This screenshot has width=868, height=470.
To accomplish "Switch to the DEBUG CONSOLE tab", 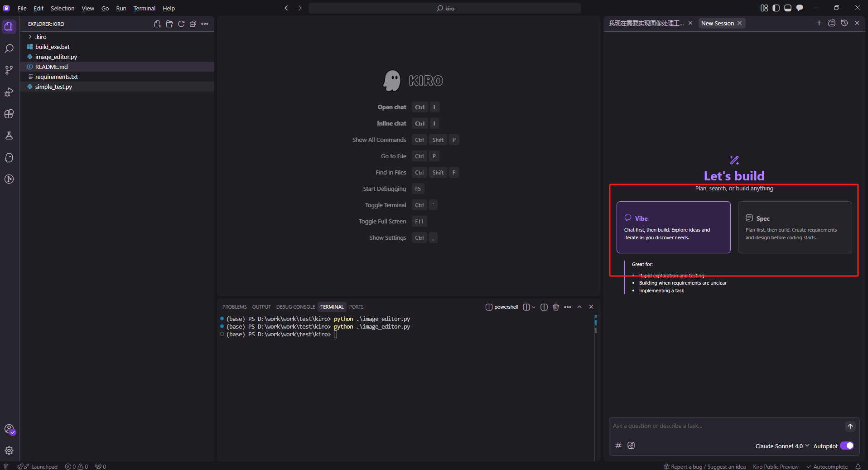I will pos(295,307).
